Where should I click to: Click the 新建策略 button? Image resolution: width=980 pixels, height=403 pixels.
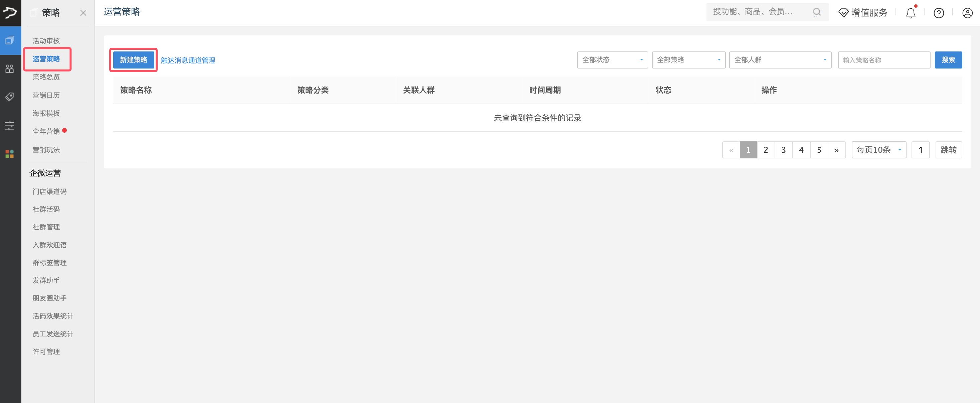pos(133,60)
